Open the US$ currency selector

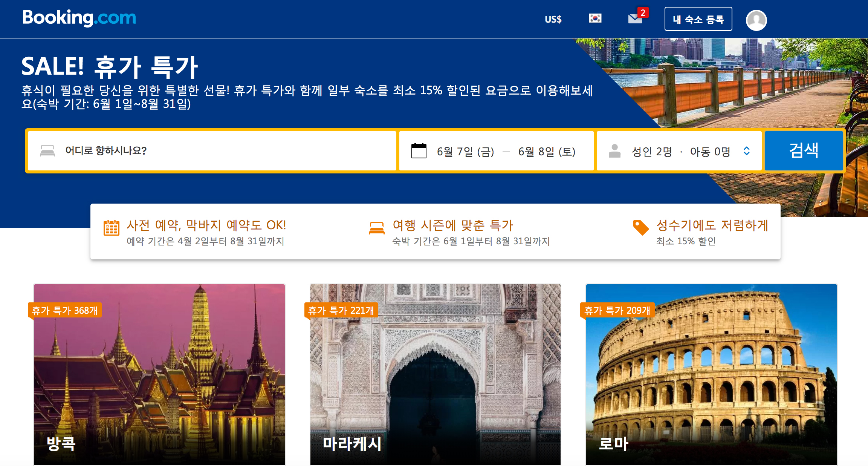coord(553,19)
